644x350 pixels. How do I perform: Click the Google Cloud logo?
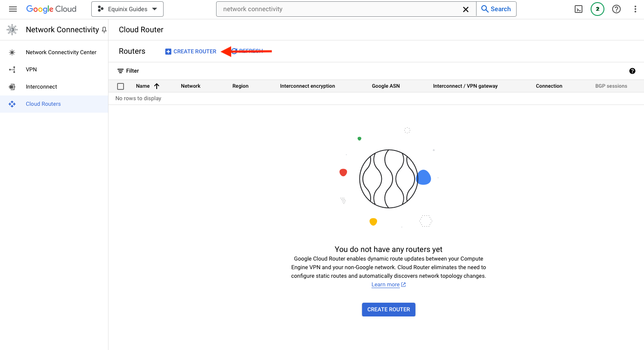51,9
